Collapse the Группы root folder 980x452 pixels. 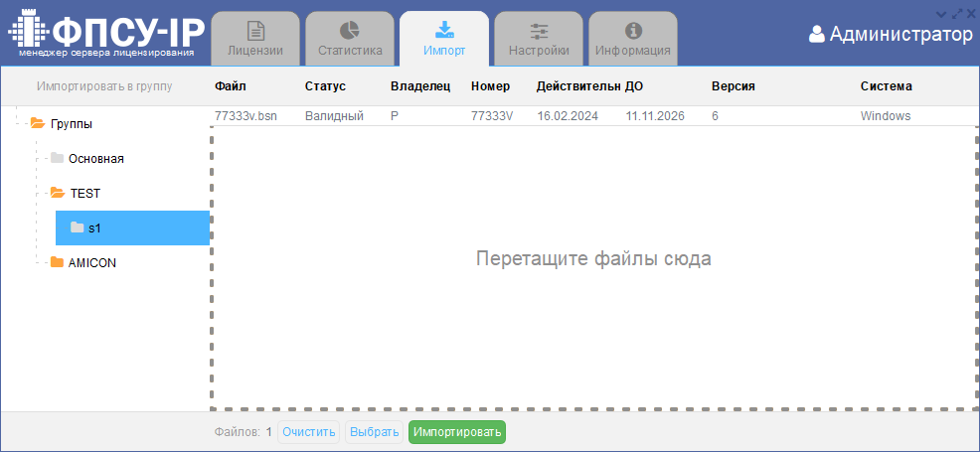(x=37, y=124)
